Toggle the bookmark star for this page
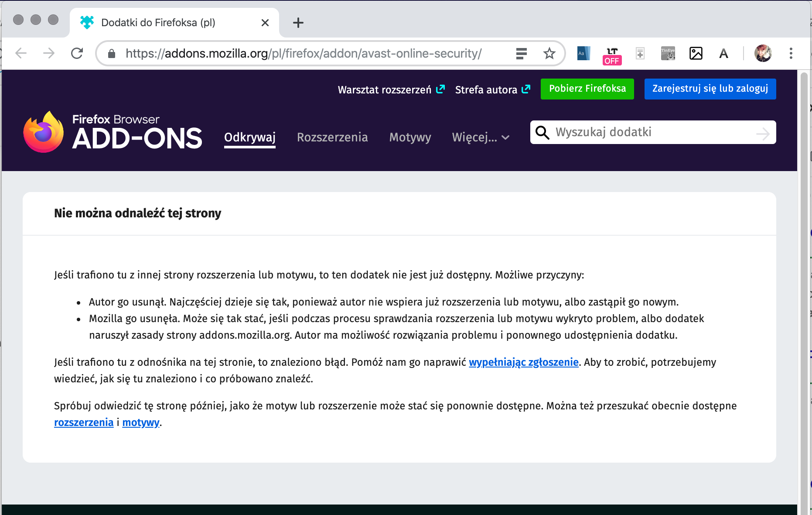 click(549, 53)
